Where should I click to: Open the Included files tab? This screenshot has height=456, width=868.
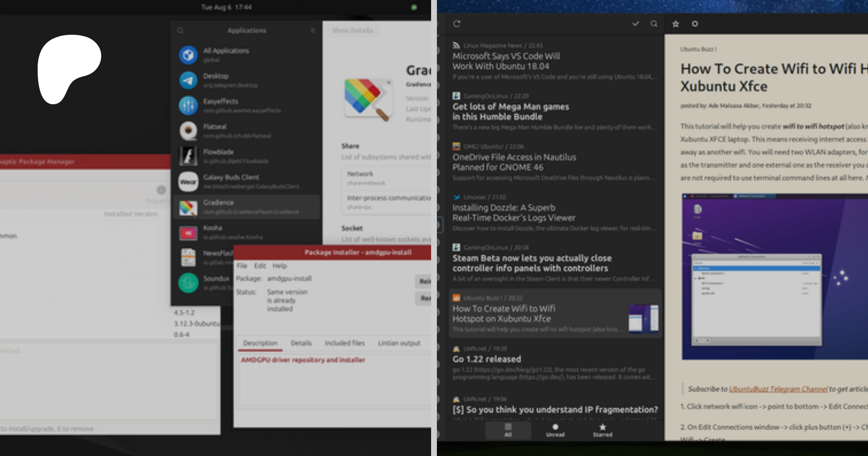tap(344, 343)
